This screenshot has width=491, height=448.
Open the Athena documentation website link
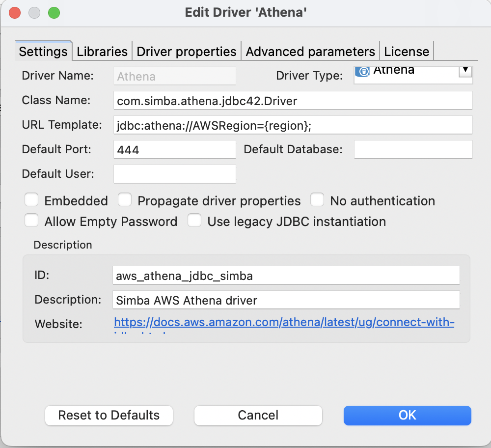click(x=284, y=322)
